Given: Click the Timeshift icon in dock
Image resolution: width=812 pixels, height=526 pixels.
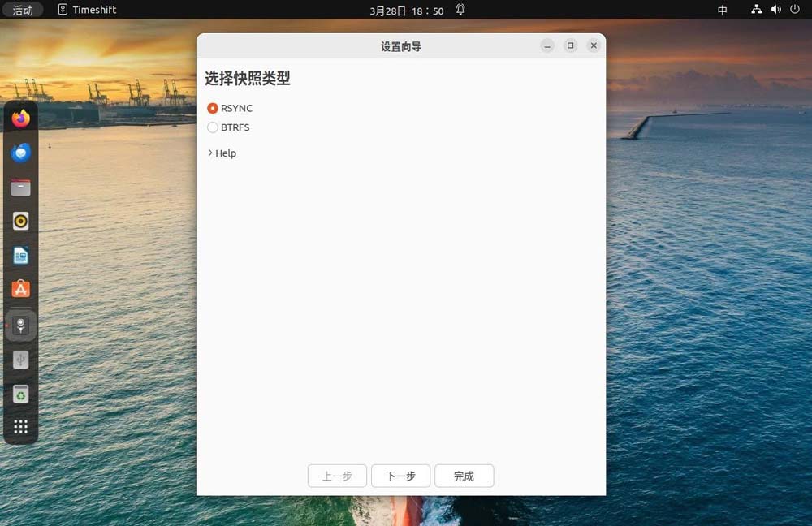Looking at the screenshot, I should click(x=21, y=326).
